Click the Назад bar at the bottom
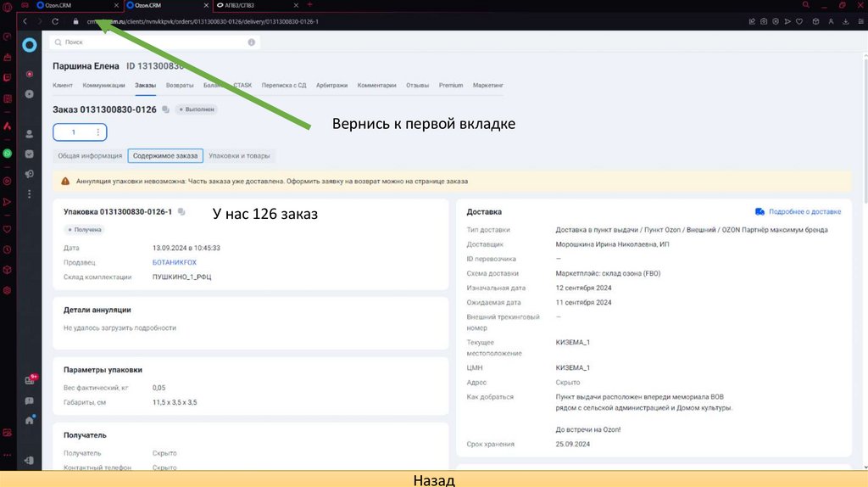This screenshot has height=487, width=868. pos(434,479)
